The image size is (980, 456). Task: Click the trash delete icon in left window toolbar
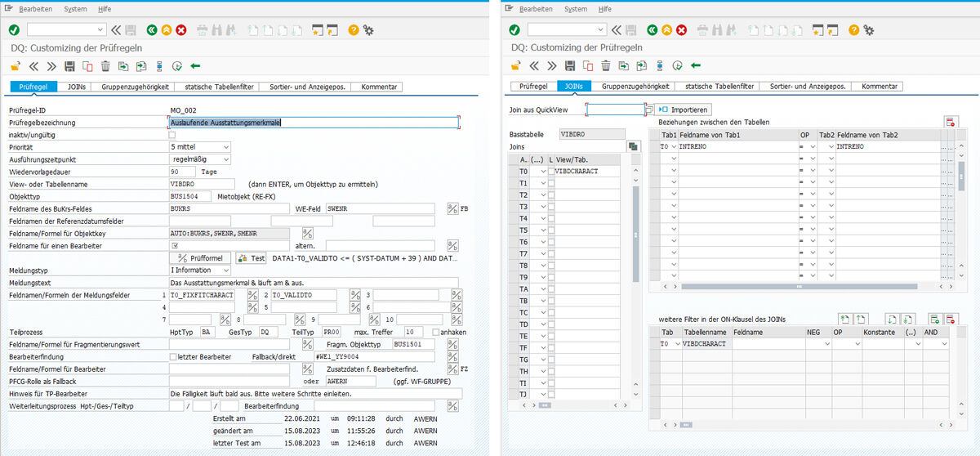[x=105, y=66]
